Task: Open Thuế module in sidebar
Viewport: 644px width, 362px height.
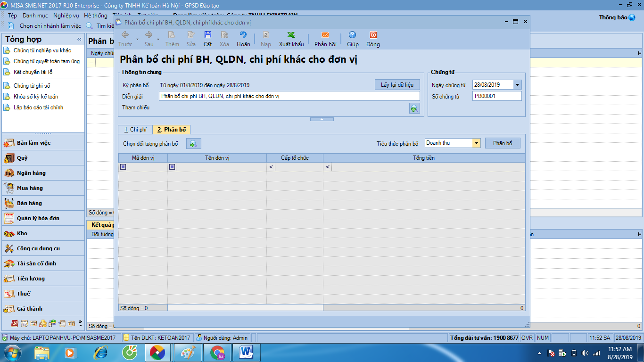Action: coord(43,294)
